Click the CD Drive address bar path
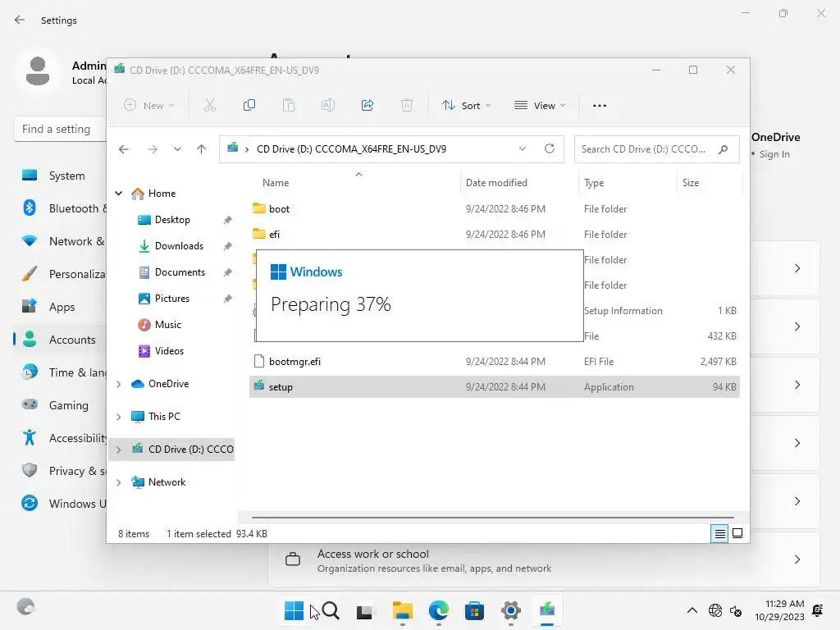 pyautogui.click(x=351, y=149)
